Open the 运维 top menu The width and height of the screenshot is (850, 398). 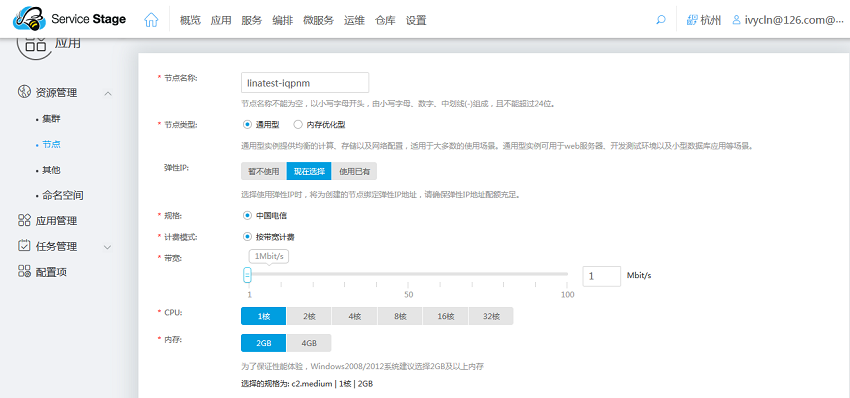tap(354, 21)
